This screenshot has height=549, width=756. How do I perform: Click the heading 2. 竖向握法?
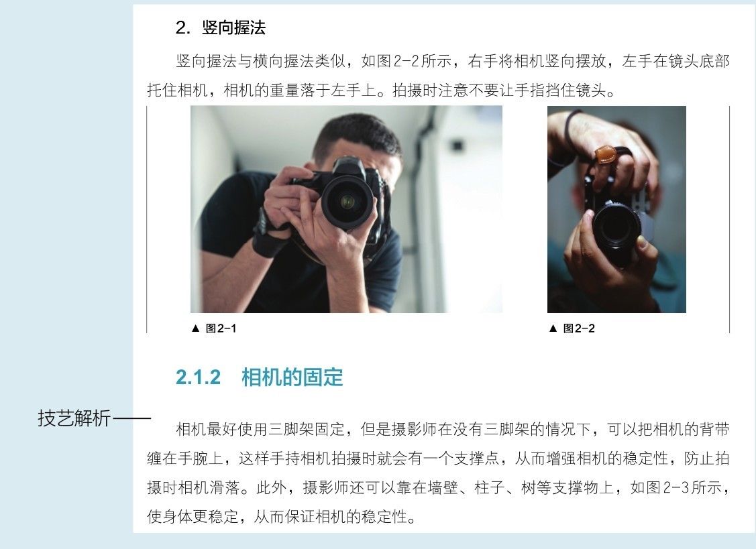[221, 27]
